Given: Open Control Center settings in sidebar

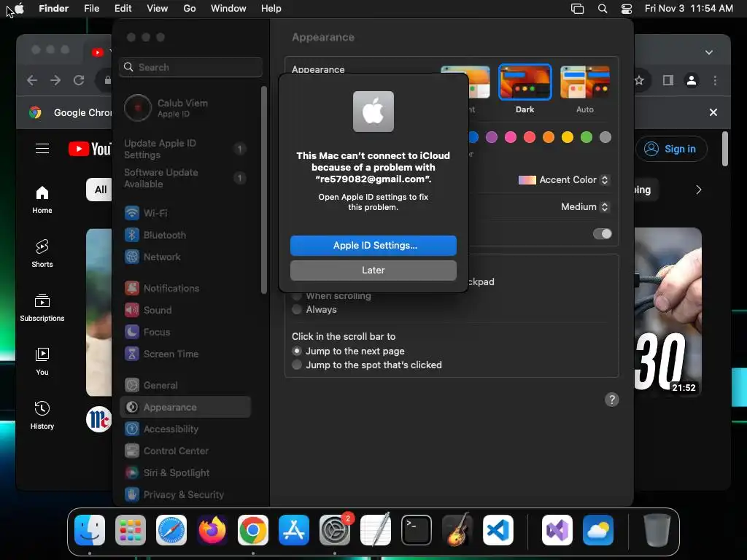Looking at the screenshot, I should pos(186,451).
